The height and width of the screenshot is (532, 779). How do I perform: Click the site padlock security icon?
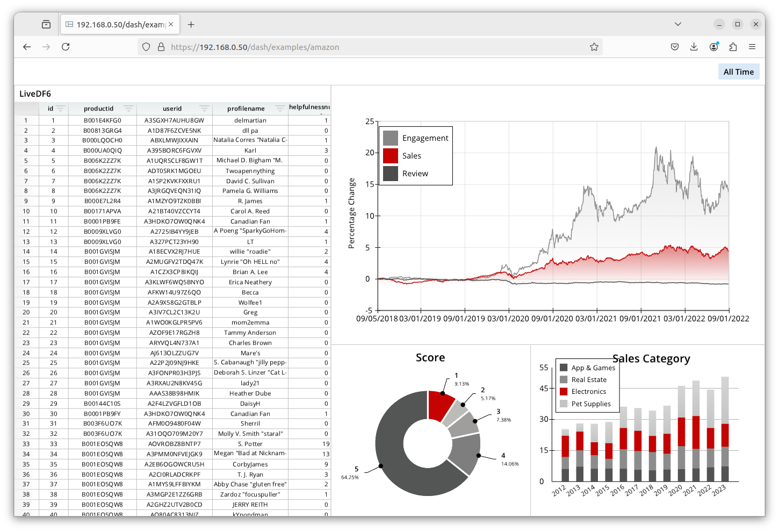point(161,47)
